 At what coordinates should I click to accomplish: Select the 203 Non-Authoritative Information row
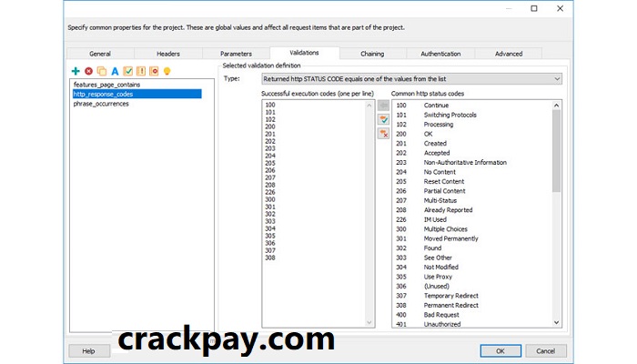point(472,163)
